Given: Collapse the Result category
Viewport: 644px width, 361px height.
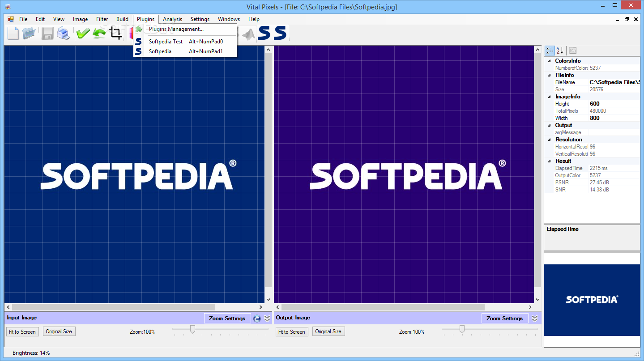Looking at the screenshot, I should point(549,161).
